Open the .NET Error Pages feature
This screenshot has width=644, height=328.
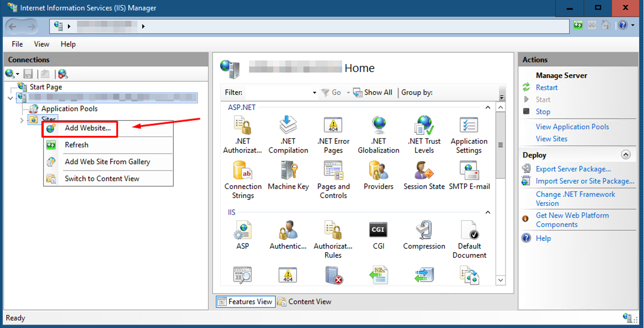point(333,135)
